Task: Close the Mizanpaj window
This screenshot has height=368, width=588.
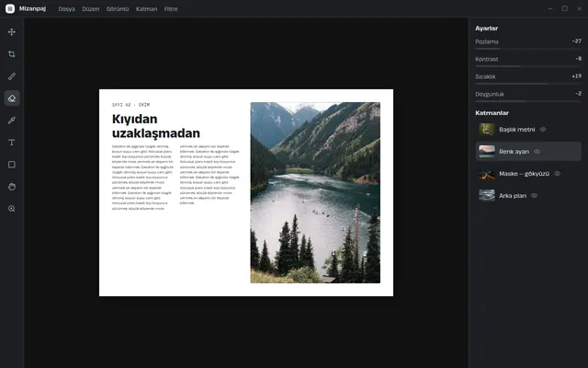Action: click(x=579, y=8)
